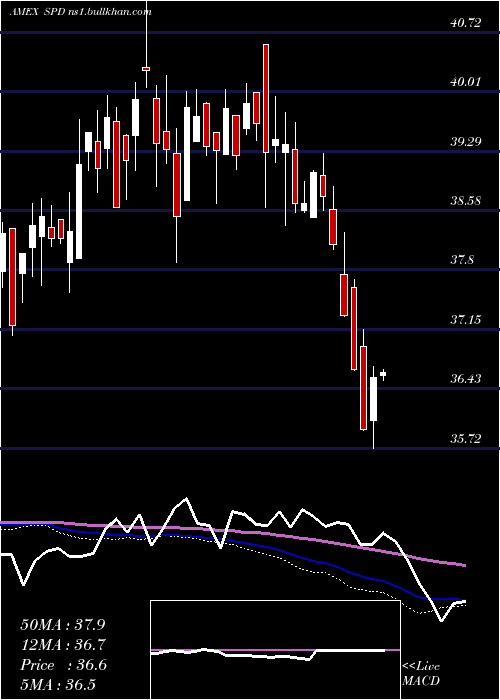Click the small last candlestick near 36.6
Viewport: 500px width, 700px height.
click(x=383, y=375)
